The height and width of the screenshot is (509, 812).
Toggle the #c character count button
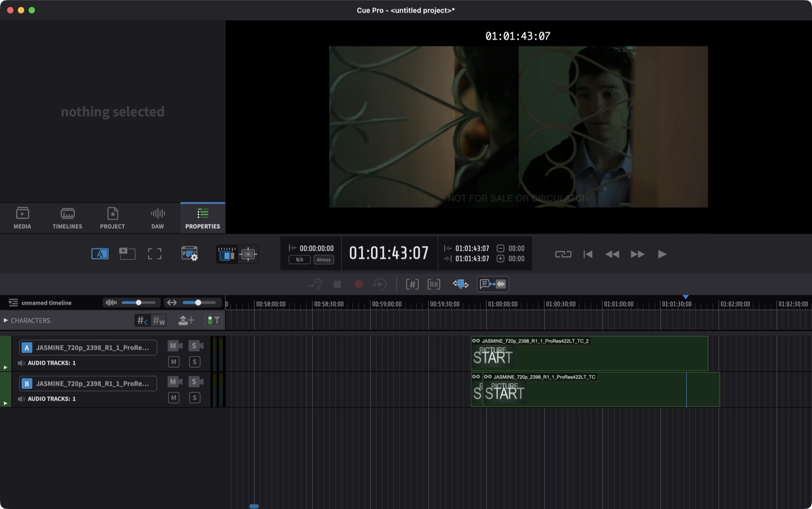(x=143, y=321)
